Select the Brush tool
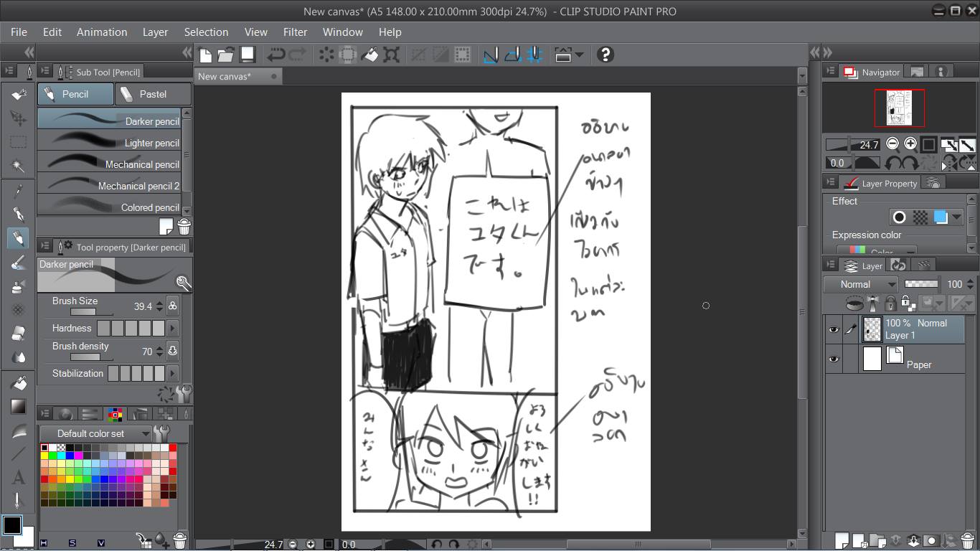This screenshot has height=551, width=980. [19, 263]
